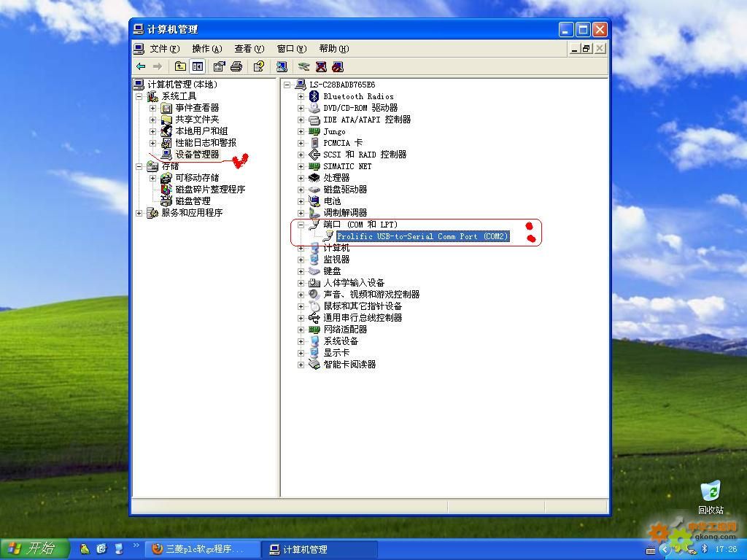Open the 帮助(H) menu

click(334, 49)
